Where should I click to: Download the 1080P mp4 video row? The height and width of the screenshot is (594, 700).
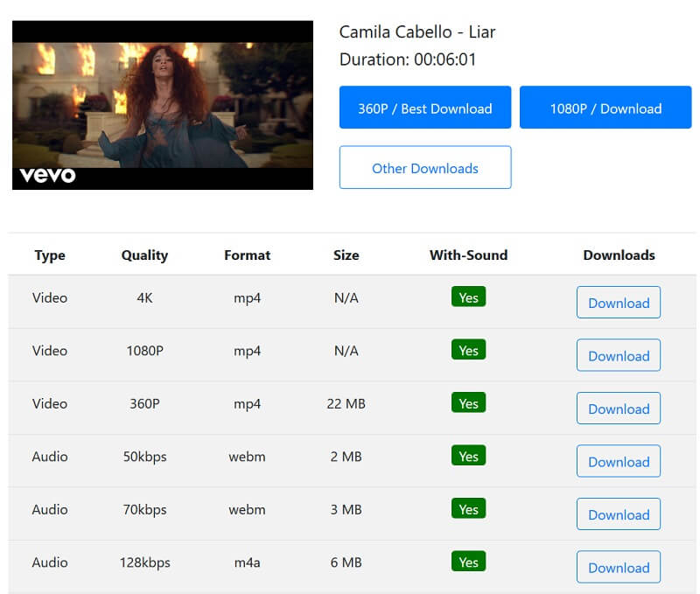[619, 355]
